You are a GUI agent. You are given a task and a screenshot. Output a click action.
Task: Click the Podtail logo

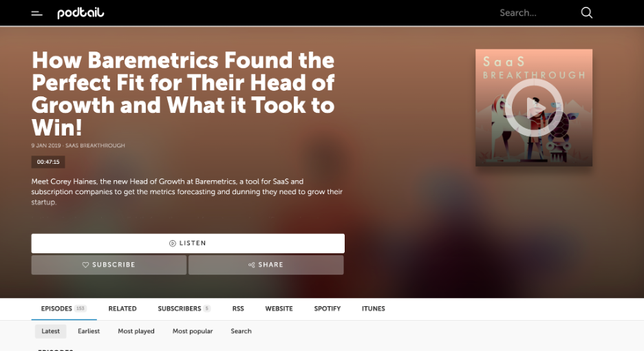click(80, 13)
